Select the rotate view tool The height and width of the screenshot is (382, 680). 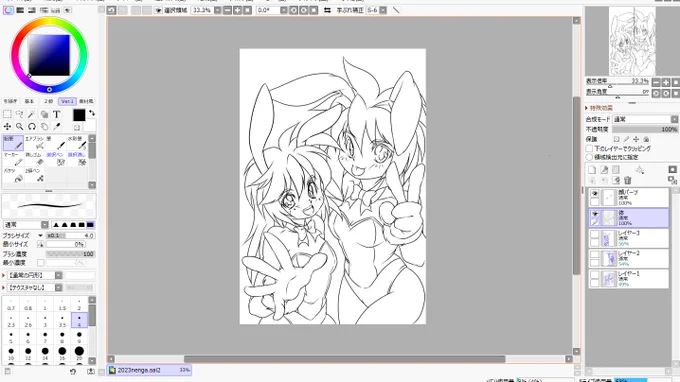point(32,127)
